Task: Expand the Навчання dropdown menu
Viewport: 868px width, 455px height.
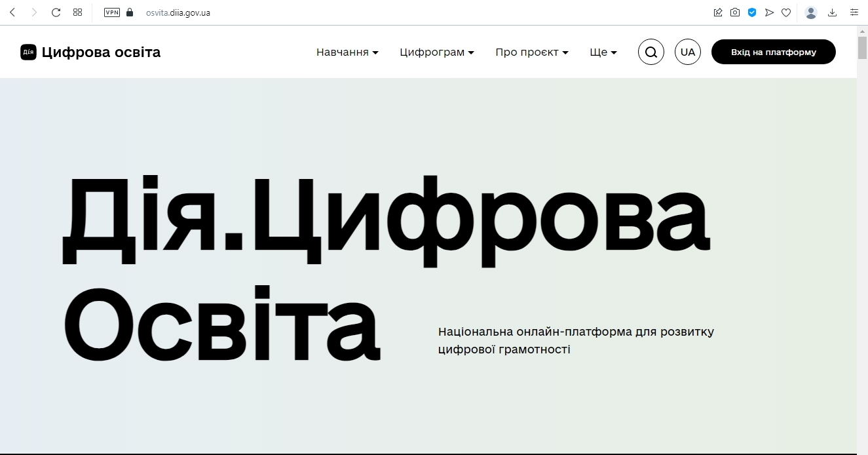Action: pyautogui.click(x=347, y=52)
